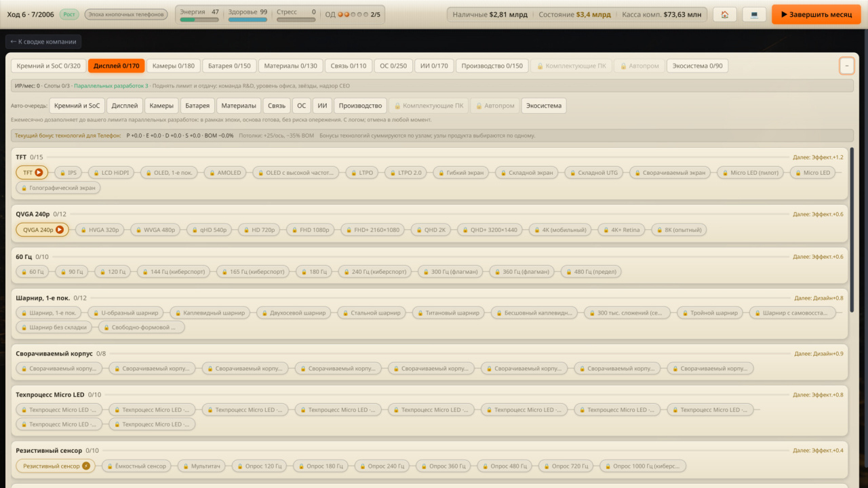Go back via К сводке компании
Image resolution: width=868 pixels, height=488 pixels.
click(43, 42)
